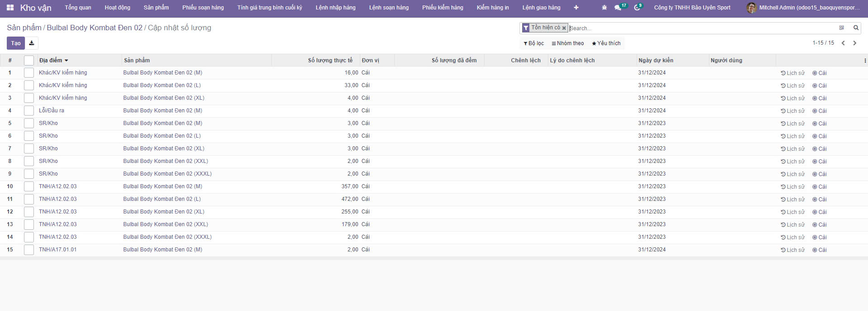Open the Nhóm theo group-by dropdown
868x311 pixels.
pyautogui.click(x=568, y=43)
